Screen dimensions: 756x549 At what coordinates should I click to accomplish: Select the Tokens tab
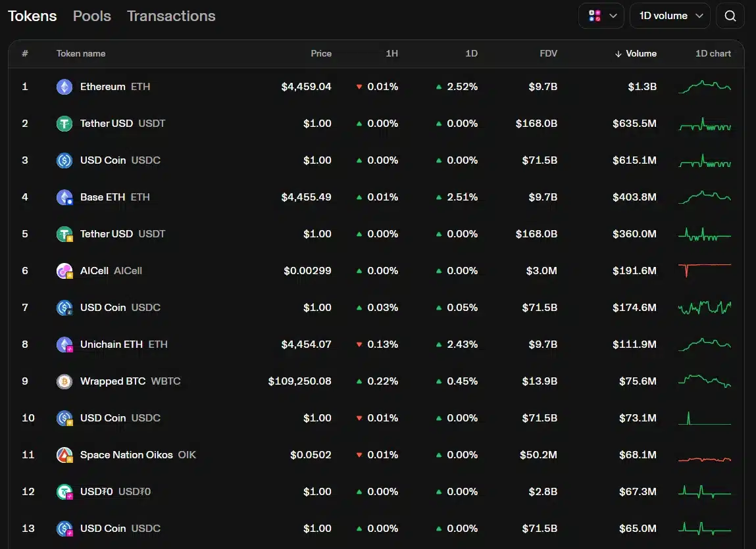coord(32,16)
